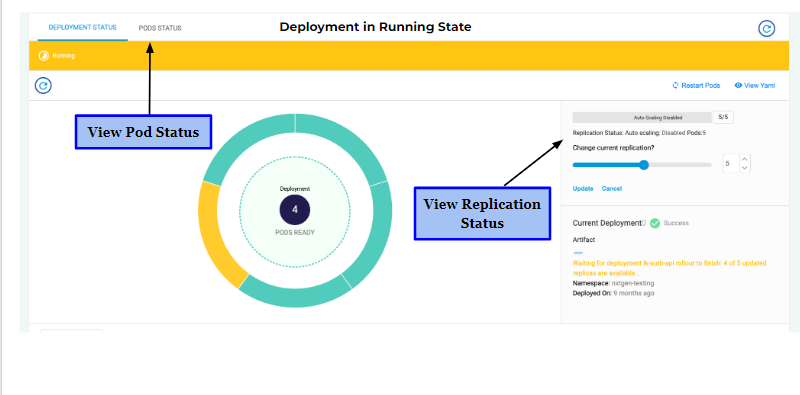Image resolution: width=800 pixels, height=395 pixels.
Task: Click the replication number input field
Action: pyautogui.click(x=731, y=164)
